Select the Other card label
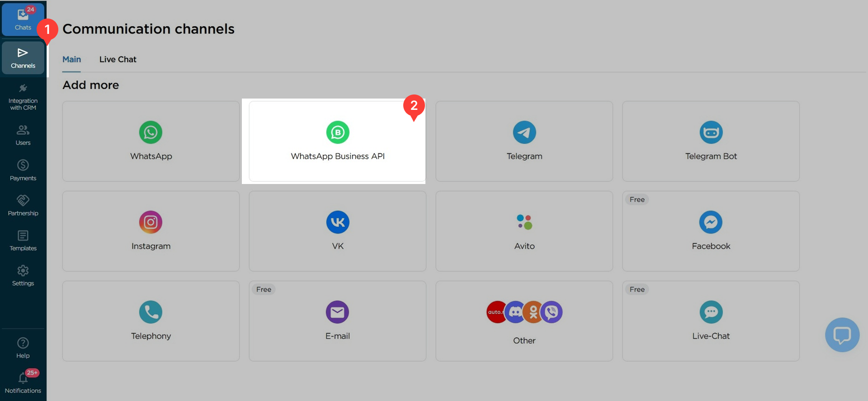This screenshot has width=868, height=401. click(x=524, y=340)
